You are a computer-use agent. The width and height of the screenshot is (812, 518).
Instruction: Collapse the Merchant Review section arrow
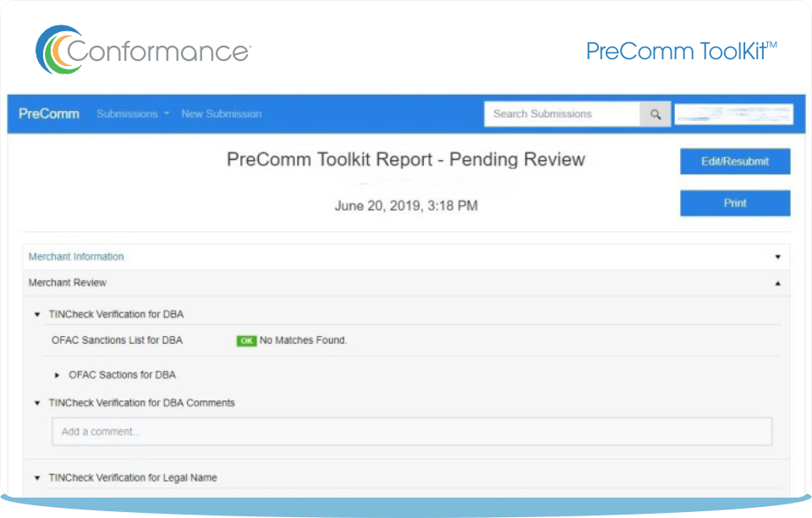click(778, 284)
